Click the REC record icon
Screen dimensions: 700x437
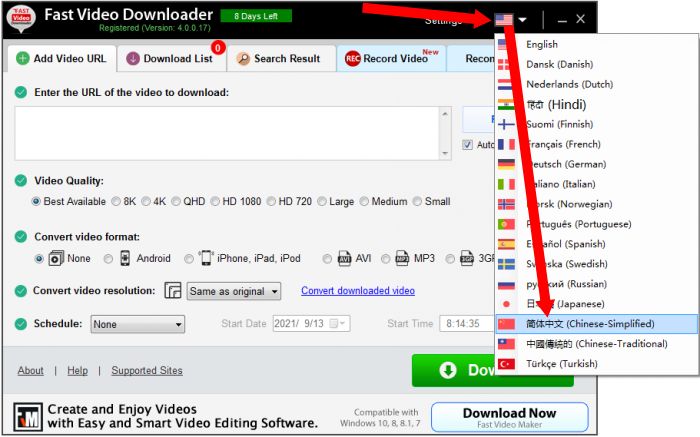pos(352,58)
